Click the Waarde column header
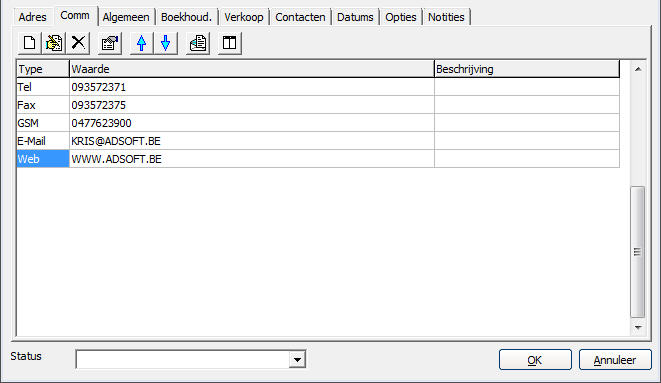Viewport: 661px width, 383px height. pos(252,69)
